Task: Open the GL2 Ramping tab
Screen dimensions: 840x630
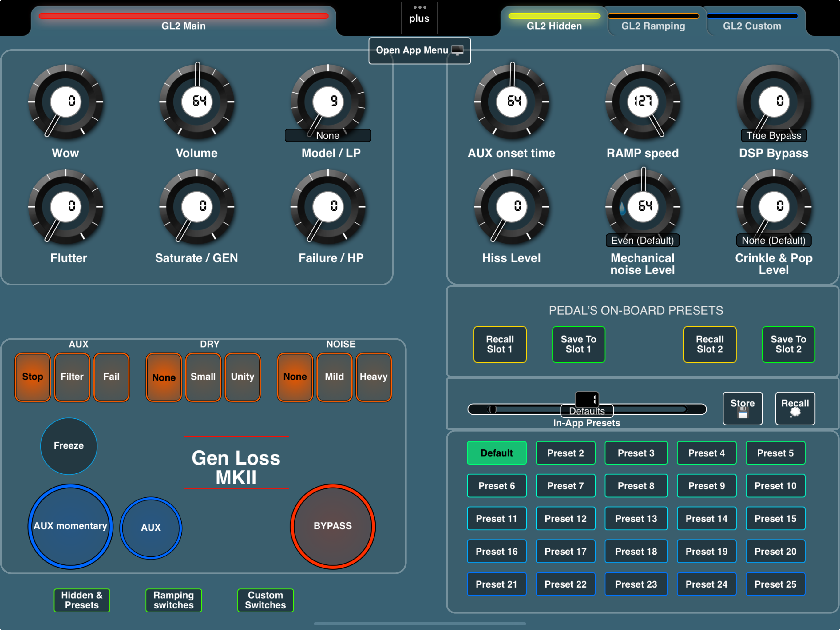Action: 653,21
